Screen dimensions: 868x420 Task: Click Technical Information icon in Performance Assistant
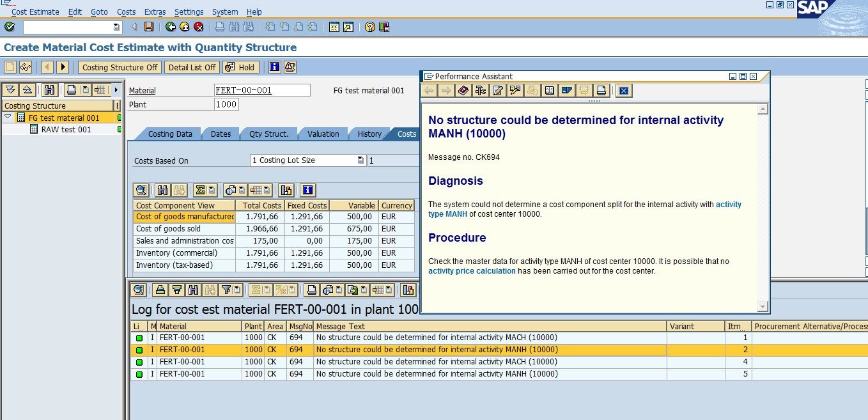[x=481, y=91]
